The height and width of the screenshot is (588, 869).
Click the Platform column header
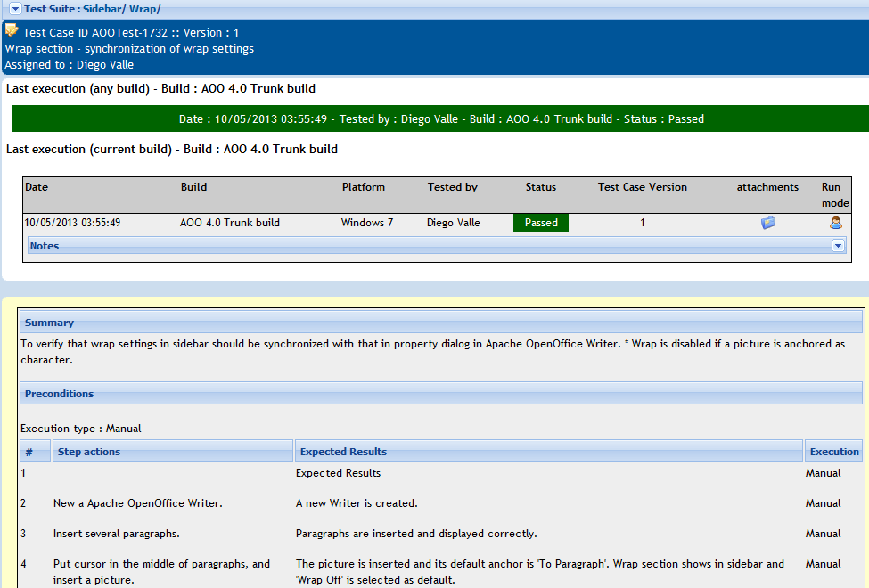click(364, 187)
